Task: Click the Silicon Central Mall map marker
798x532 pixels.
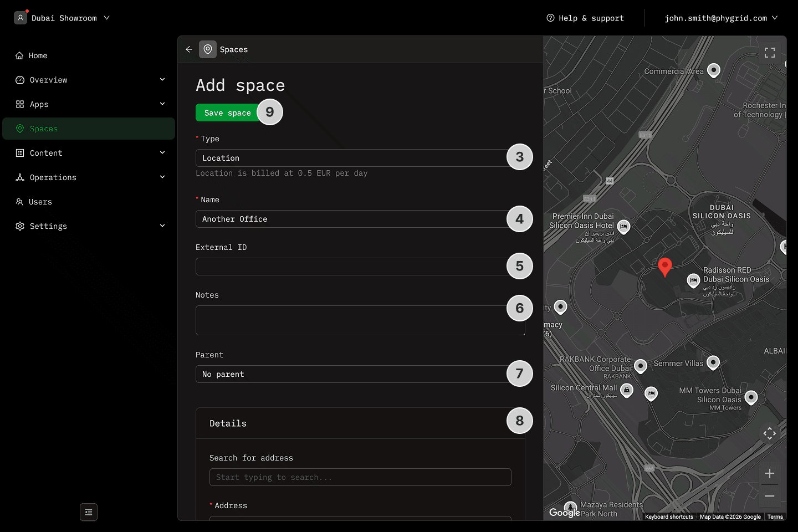Action: coord(627,390)
